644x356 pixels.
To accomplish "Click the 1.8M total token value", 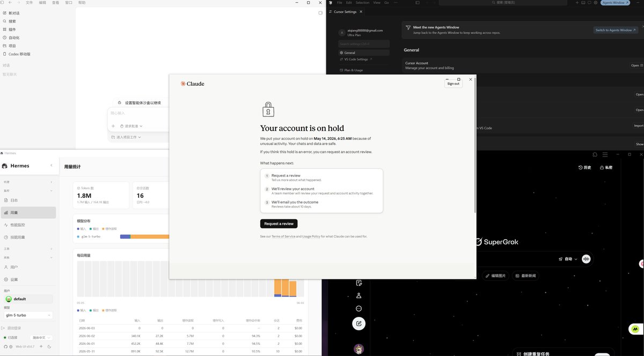I will pos(84,196).
